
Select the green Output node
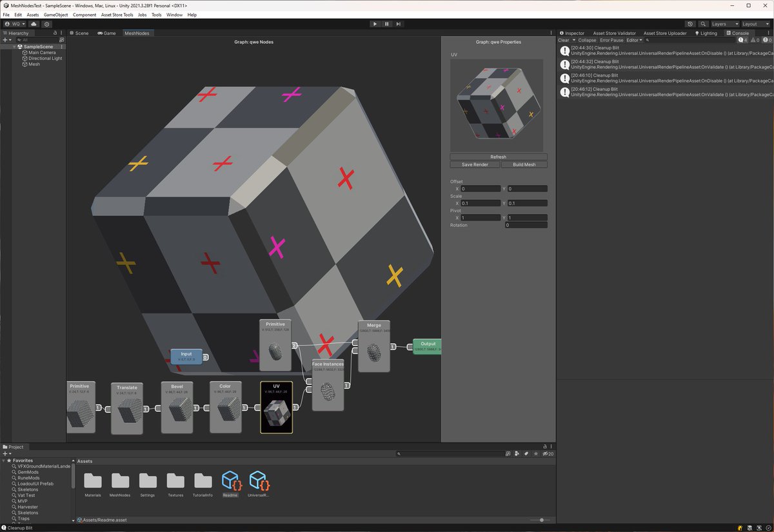click(x=428, y=347)
